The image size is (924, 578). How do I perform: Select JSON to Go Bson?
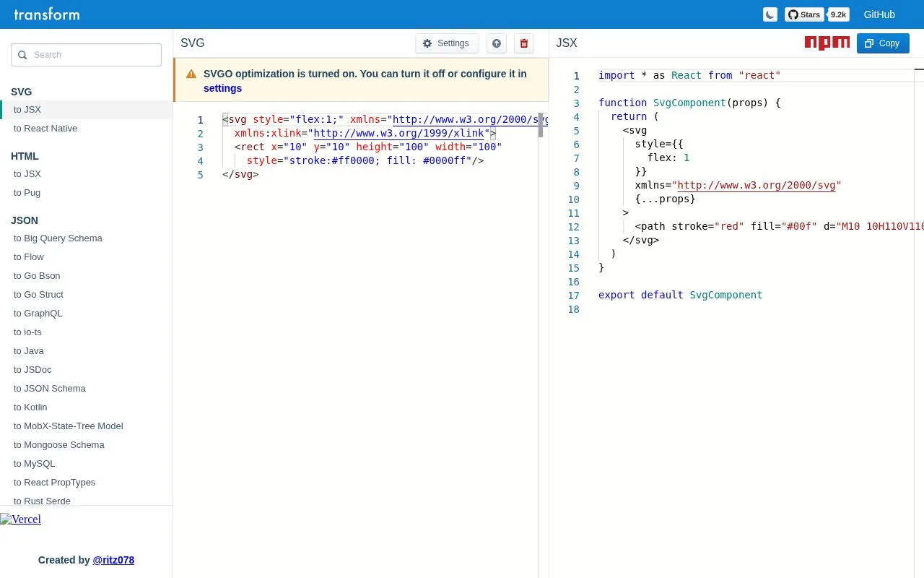pyautogui.click(x=87, y=276)
